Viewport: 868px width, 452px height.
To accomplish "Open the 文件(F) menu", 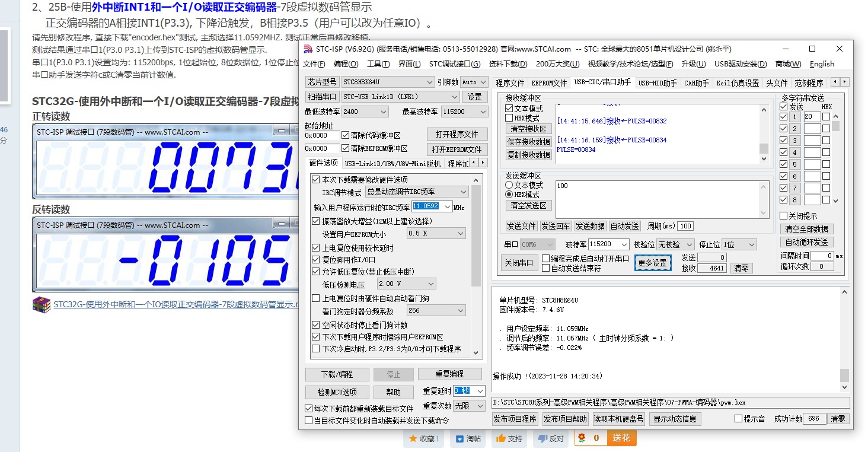I will [314, 64].
